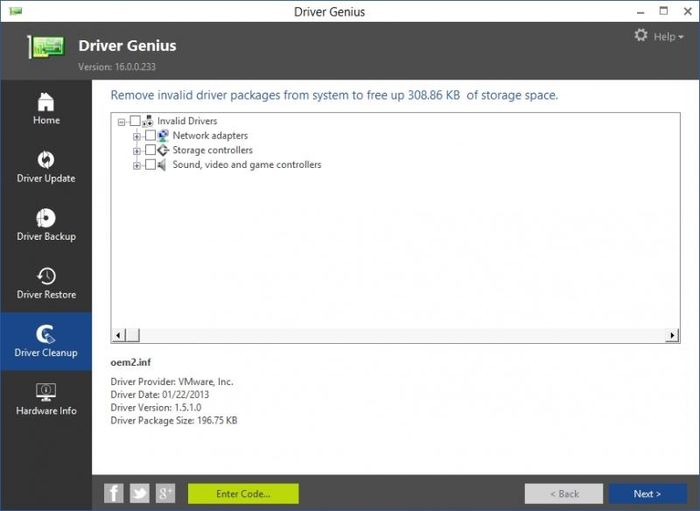Click the Network adapters device icon
This screenshot has height=511, width=700.
coord(163,135)
